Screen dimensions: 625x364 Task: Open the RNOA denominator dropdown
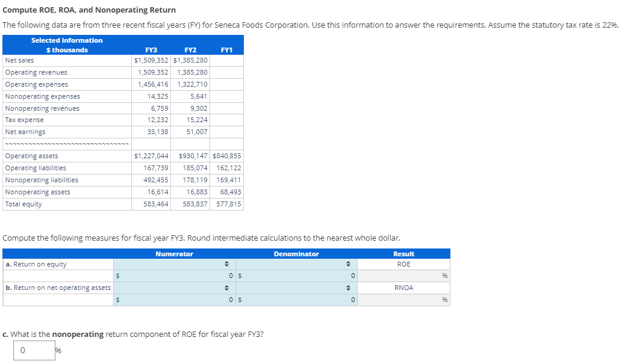click(296, 288)
